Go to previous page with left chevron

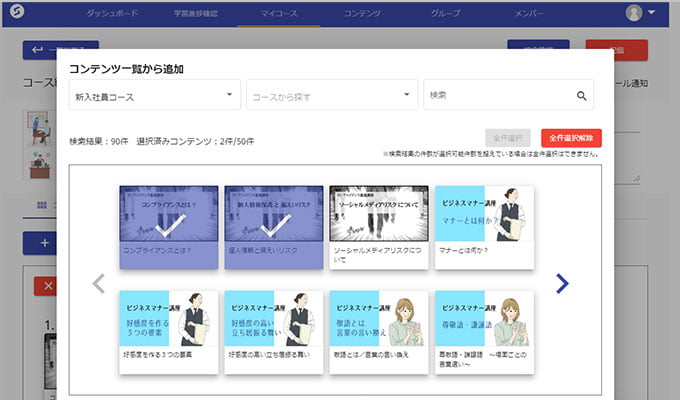[x=99, y=283]
